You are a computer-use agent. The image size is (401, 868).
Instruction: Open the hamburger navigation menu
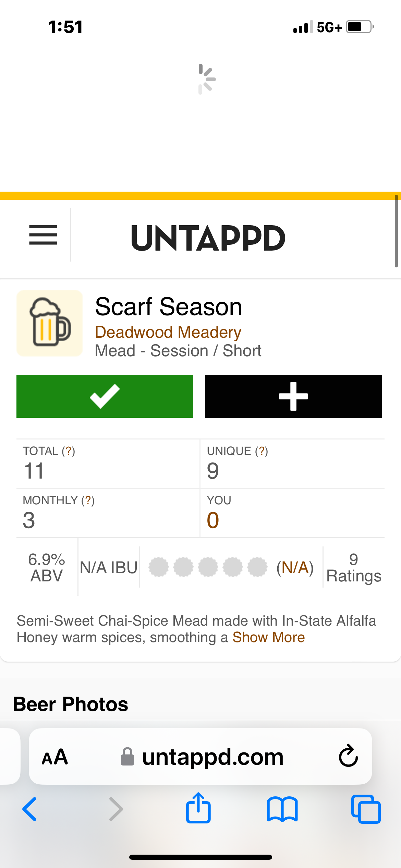coord(43,235)
